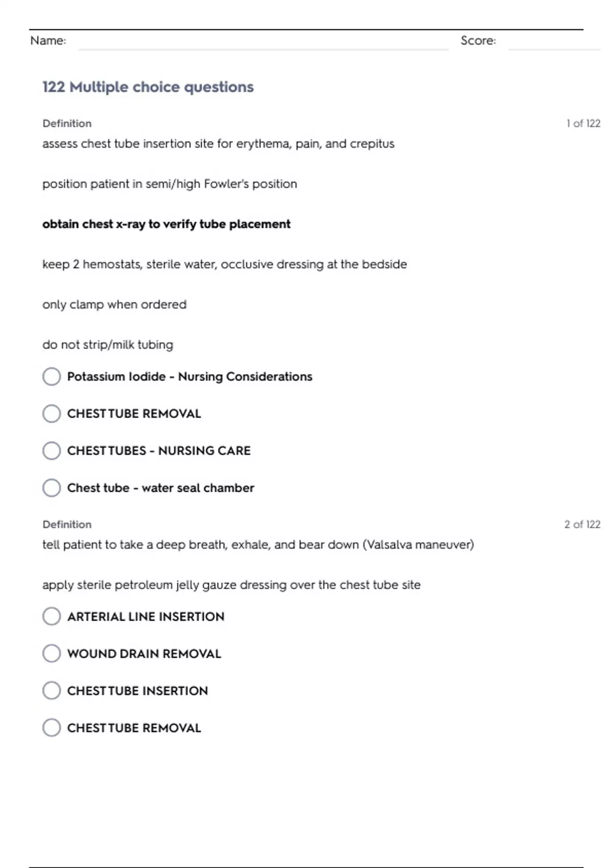
Task: Click the 122 Multiple choice questions heading
Action: click(x=148, y=87)
